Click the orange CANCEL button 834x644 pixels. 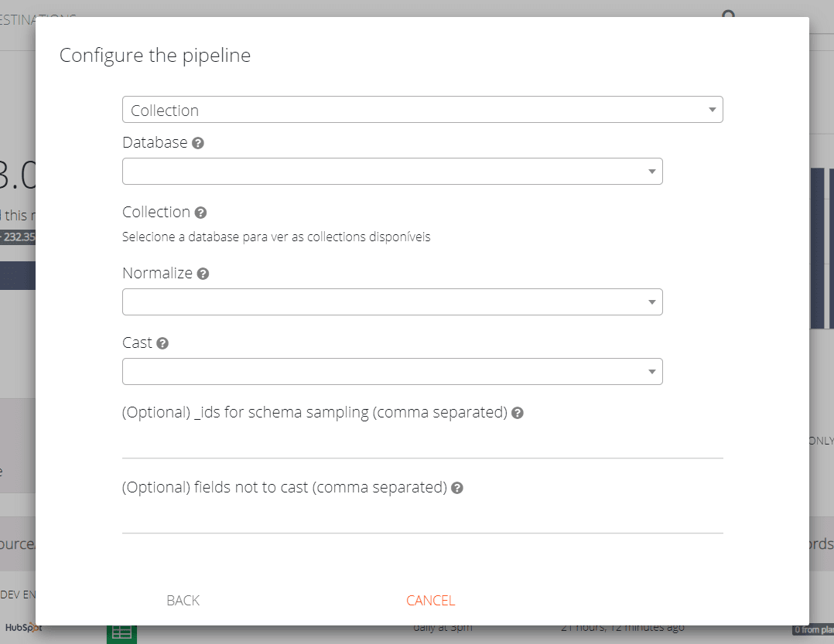[x=431, y=601]
